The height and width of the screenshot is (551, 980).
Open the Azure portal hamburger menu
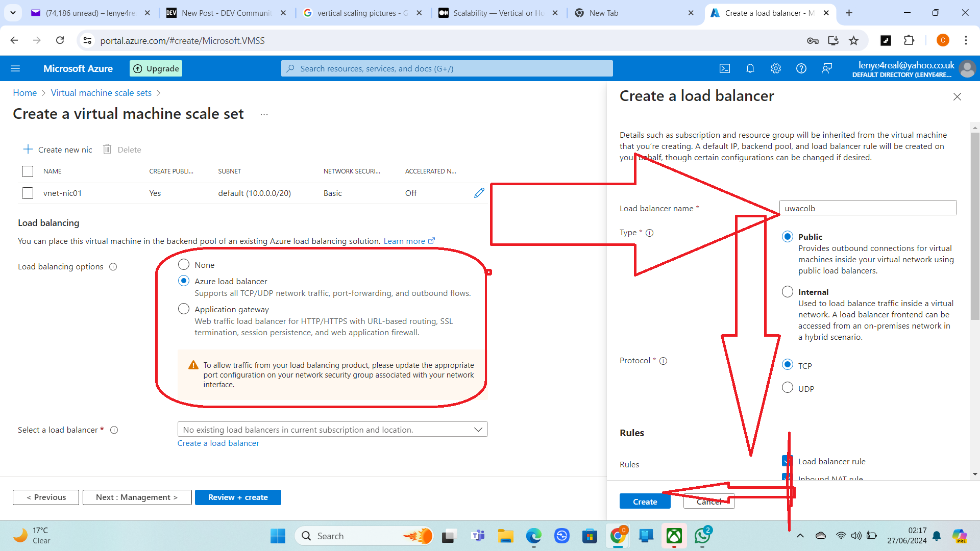(x=15, y=68)
